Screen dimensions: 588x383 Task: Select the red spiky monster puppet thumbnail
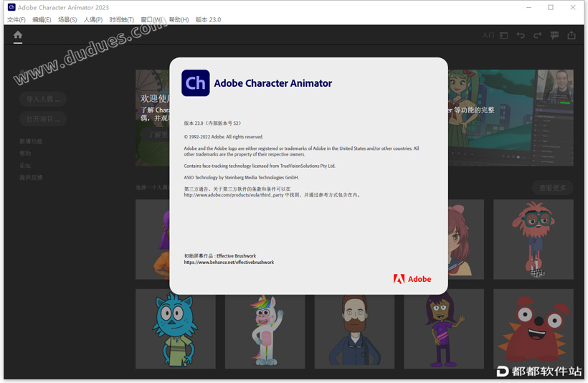[534, 328]
